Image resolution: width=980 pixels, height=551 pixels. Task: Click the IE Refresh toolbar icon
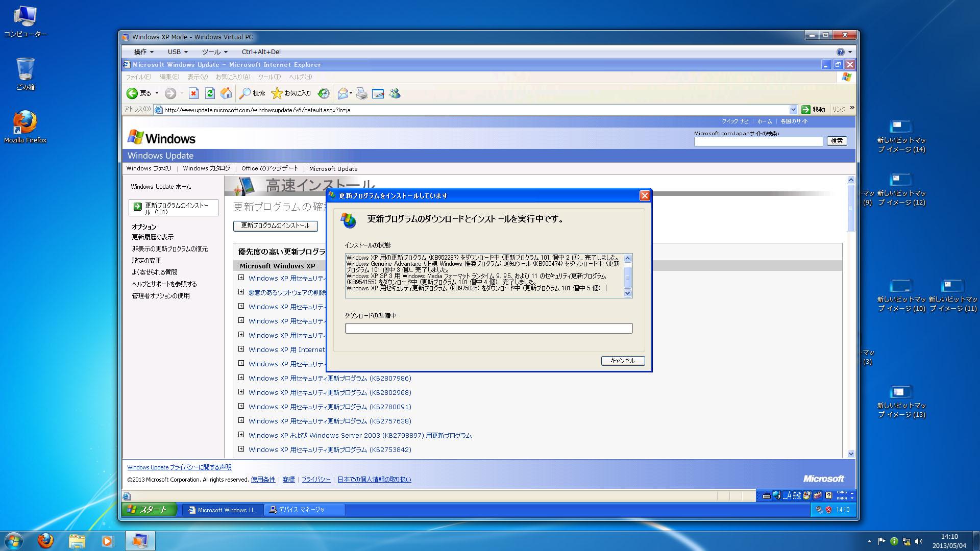click(210, 93)
